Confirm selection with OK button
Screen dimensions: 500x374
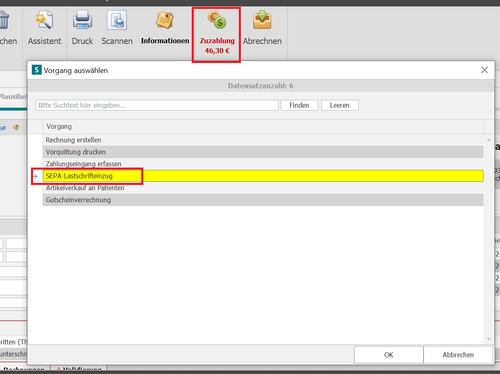pos(389,355)
